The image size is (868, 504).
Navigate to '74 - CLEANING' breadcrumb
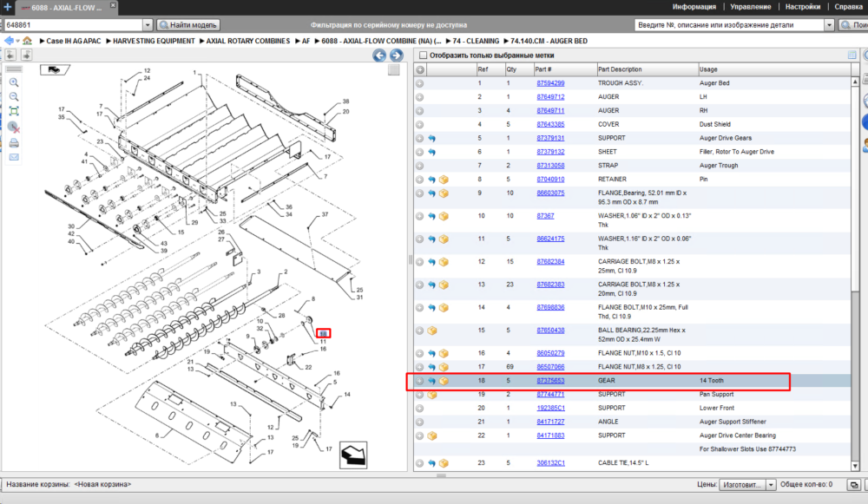tap(476, 42)
